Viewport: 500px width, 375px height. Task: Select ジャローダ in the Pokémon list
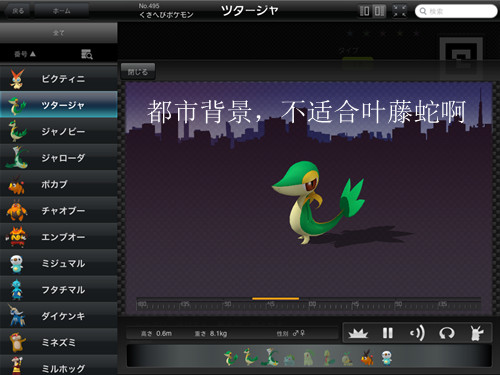[59, 158]
